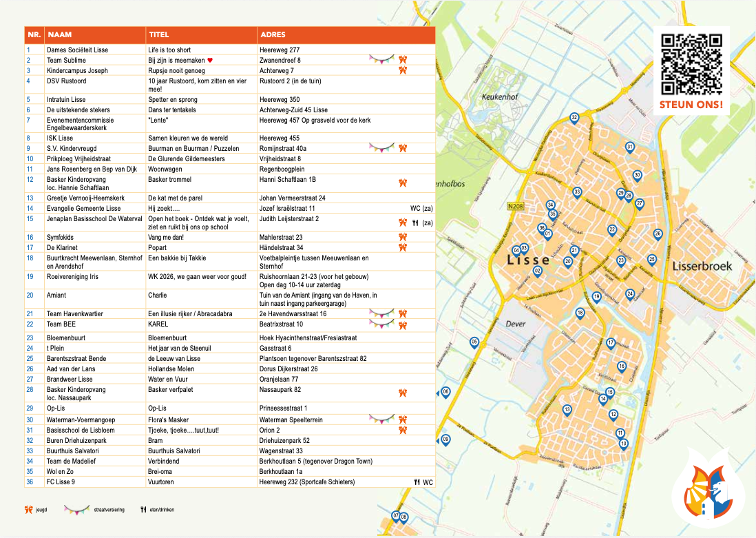Click the 'N208' road sign on map
This screenshot has height=538, width=756.
(x=516, y=206)
